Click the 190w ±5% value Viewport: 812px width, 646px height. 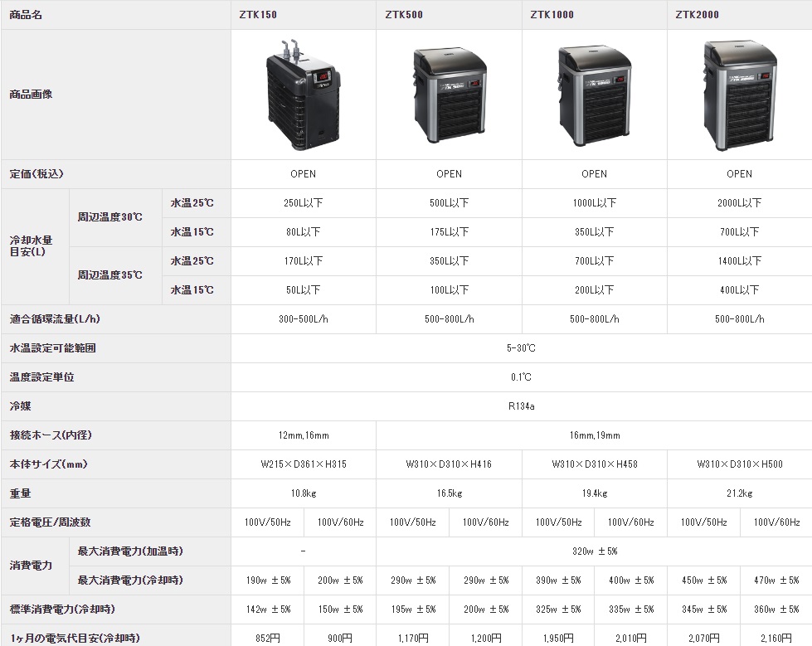point(268,580)
